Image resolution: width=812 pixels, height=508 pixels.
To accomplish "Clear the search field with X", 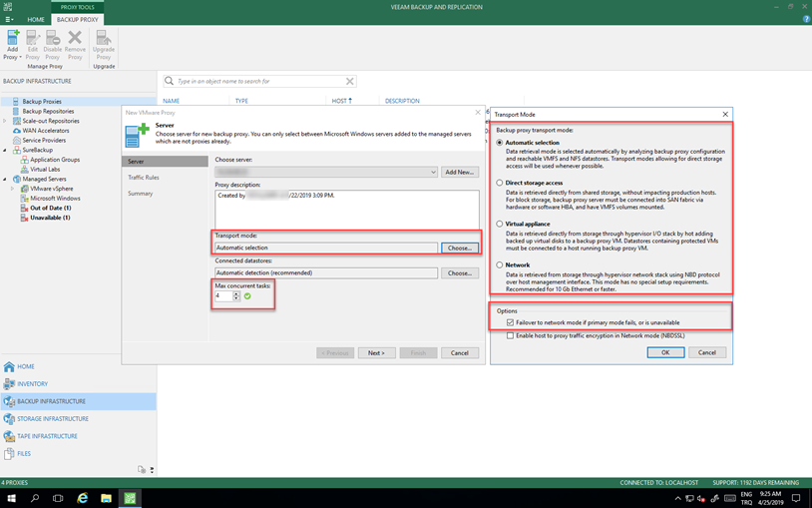I will point(349,82).
